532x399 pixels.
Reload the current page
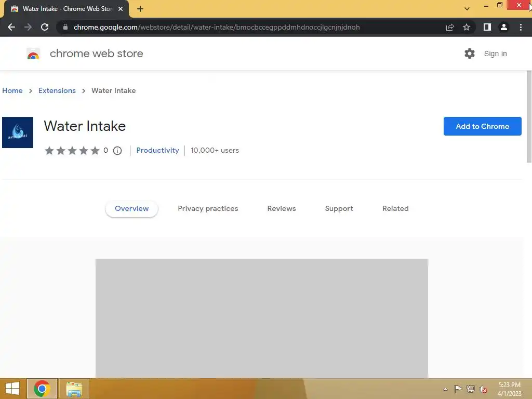(x=45, y=27)
